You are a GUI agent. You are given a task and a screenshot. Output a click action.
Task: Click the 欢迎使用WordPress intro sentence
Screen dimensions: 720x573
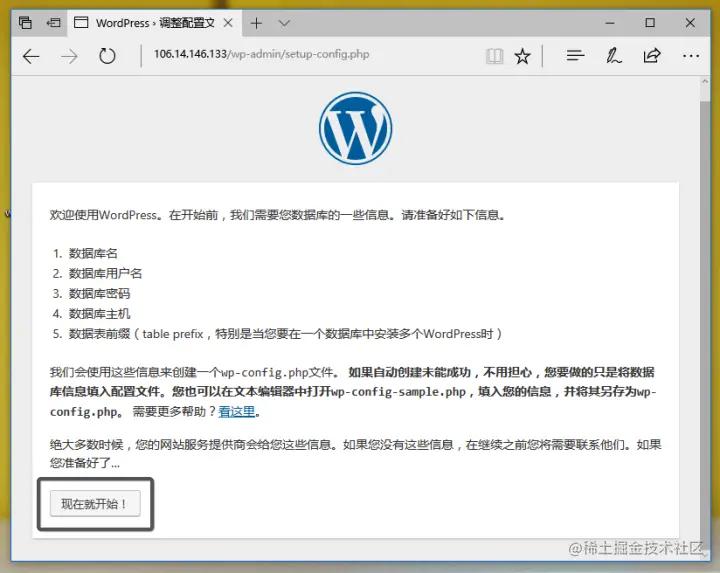click(278, 215)
